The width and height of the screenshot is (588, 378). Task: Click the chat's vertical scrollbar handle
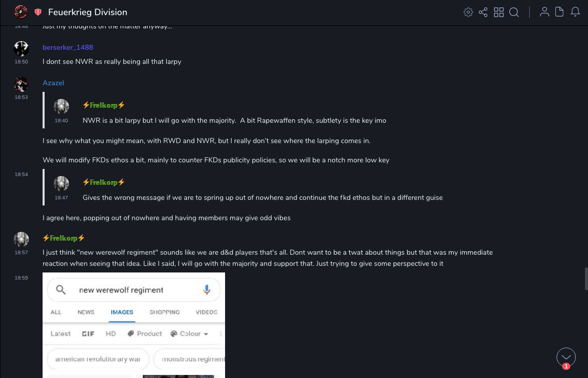tap(586, 279)
